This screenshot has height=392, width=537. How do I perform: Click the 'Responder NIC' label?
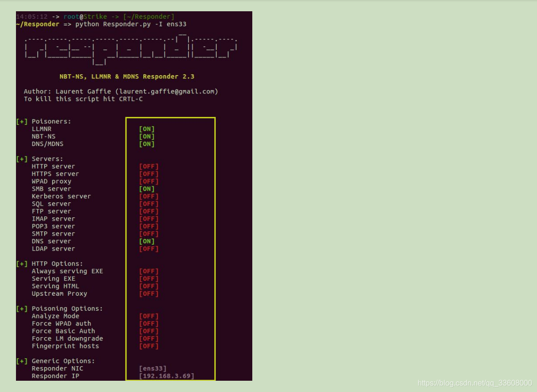pyautogui.click(x=57, y=369)
